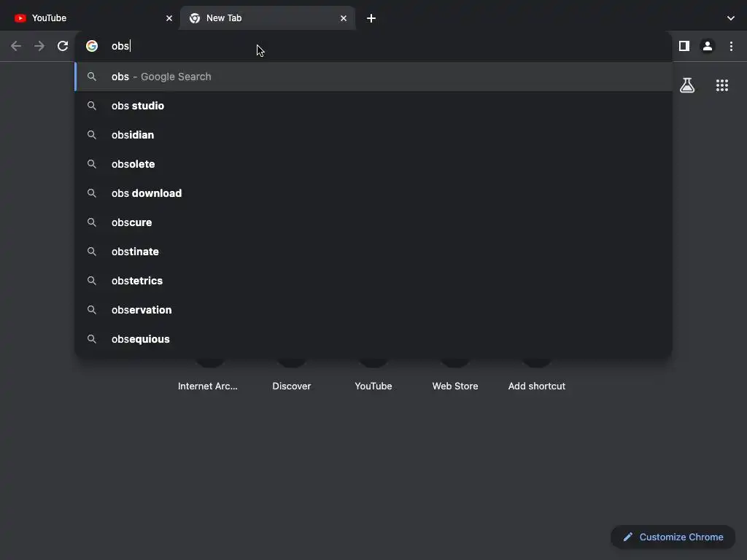Open a new tab with plus button
The width and height of the screenshot is (747, 560).
pyautogui.click(x=371, y=18)
